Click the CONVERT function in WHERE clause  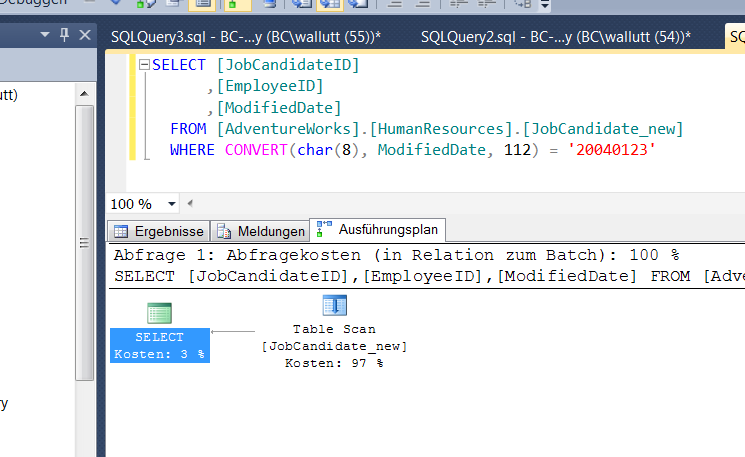(x=256, y=150)
